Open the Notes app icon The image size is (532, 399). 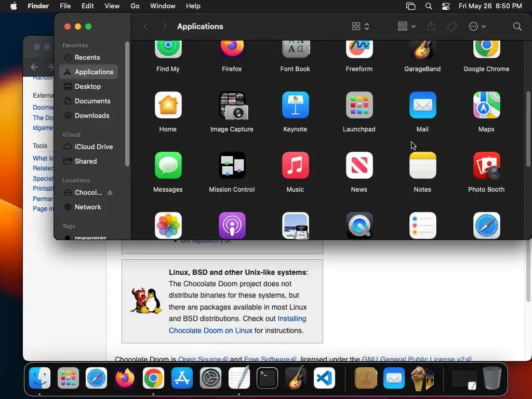click(422, 165)
